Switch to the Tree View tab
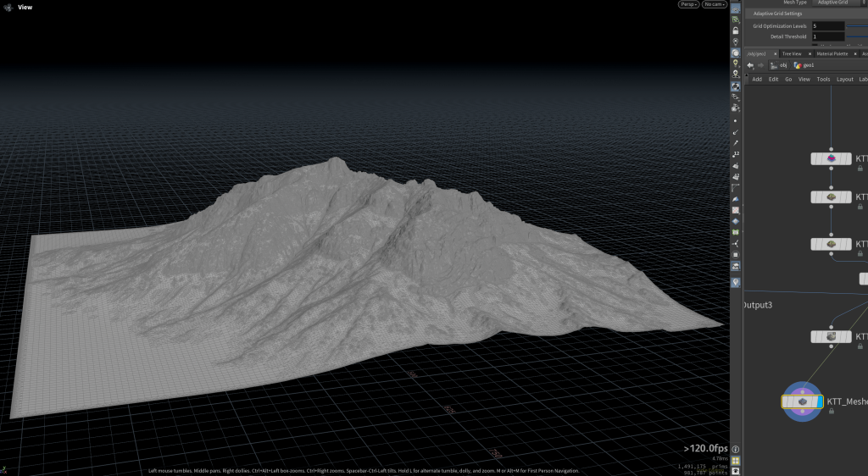This screenshot has width=868, height=476. [x=791, y=53]
